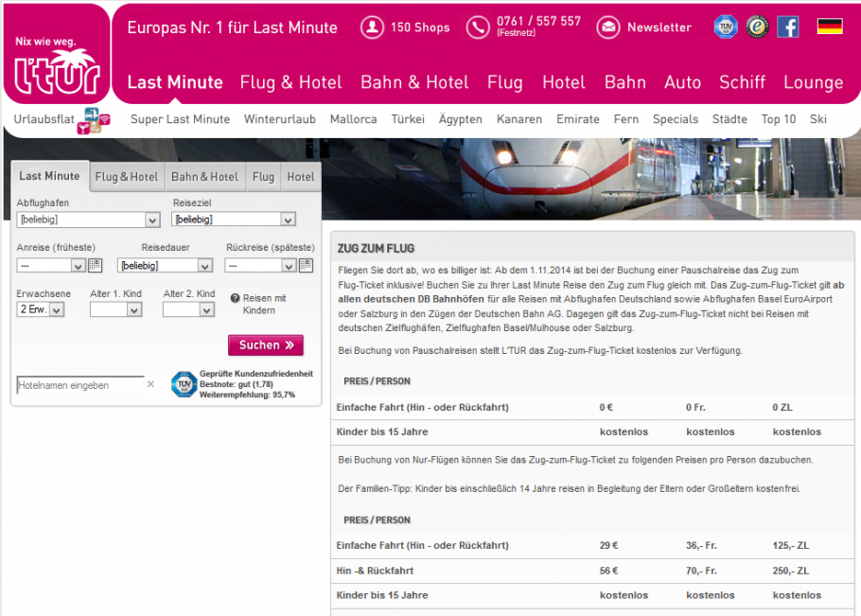
Task: Open the Reisedauer dropdown
Action: [165, 266]
